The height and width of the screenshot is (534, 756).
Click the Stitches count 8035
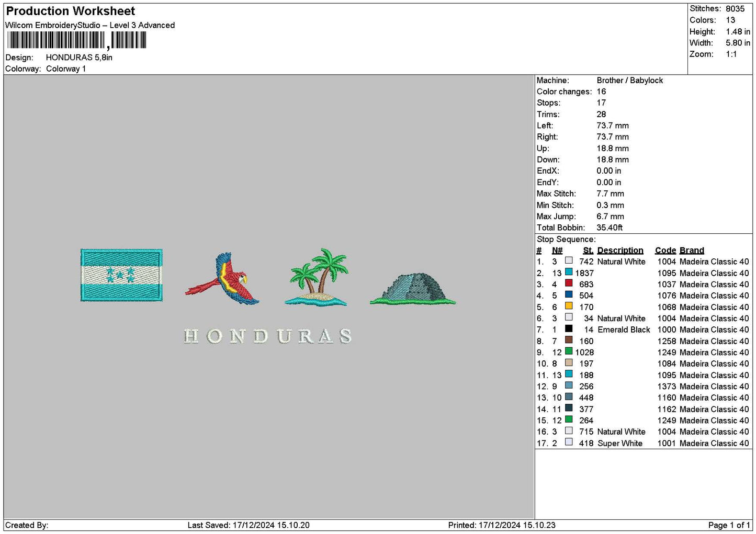(735, 9)
